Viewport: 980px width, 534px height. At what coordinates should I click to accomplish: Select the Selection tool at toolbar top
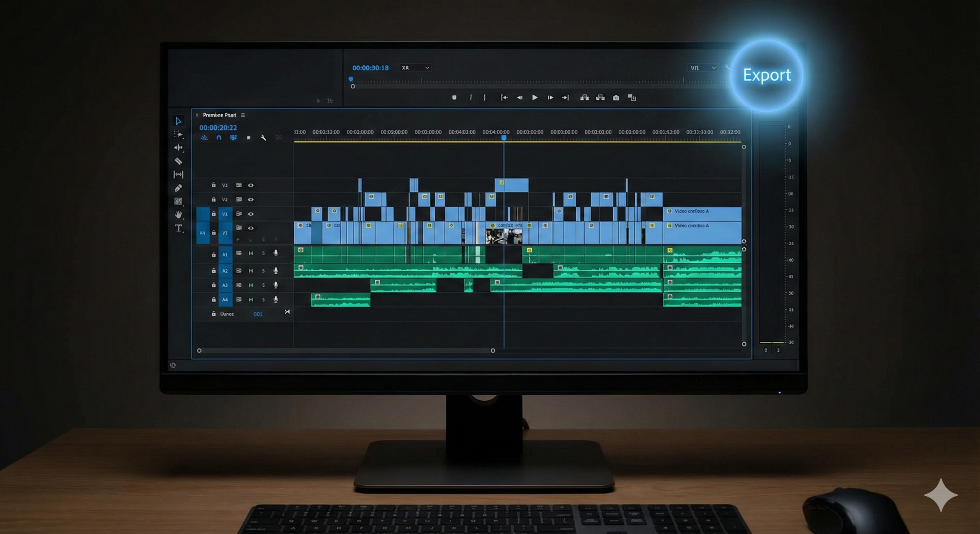(178, 121)
